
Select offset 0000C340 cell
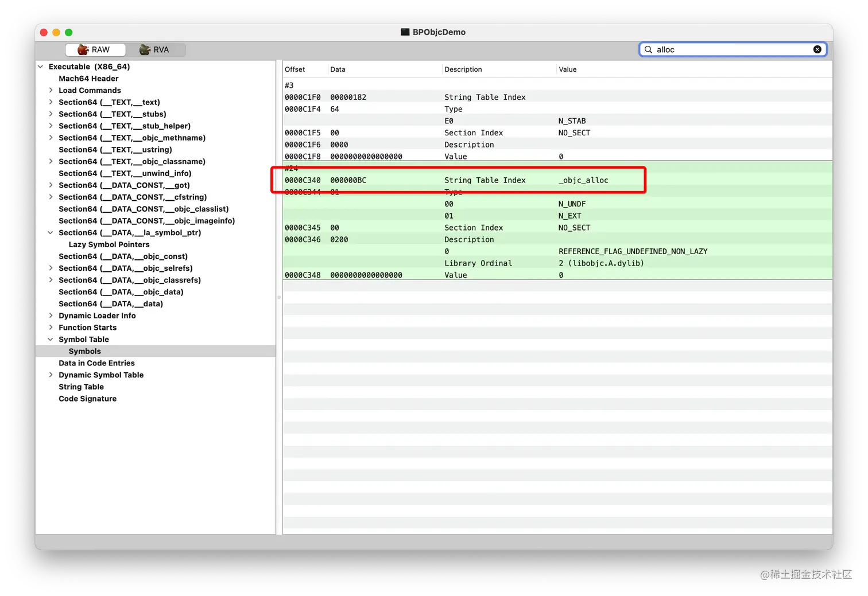coord(303,180)
